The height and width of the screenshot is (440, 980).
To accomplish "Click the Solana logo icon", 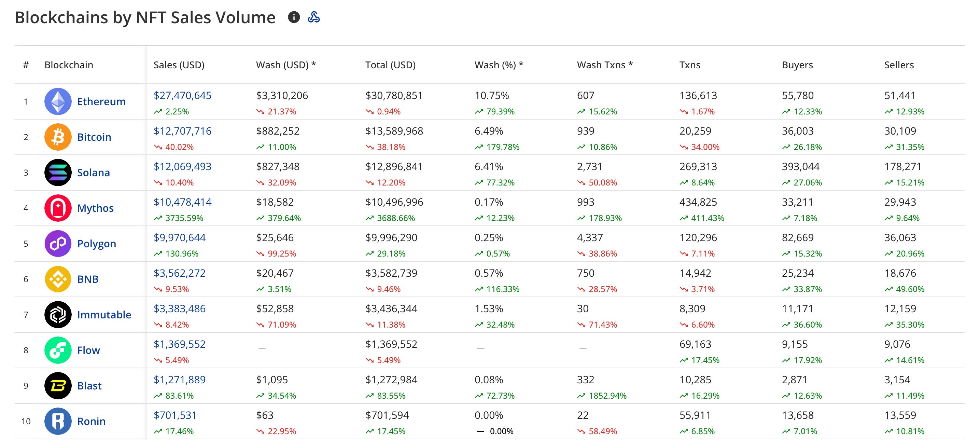I will tap(58, 173).
